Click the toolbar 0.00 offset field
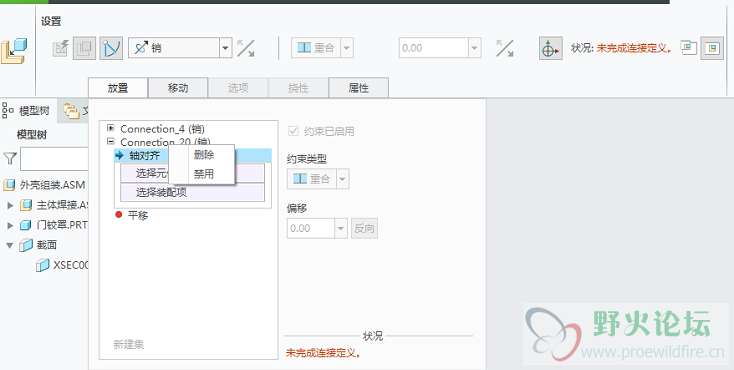 [434, 48]
